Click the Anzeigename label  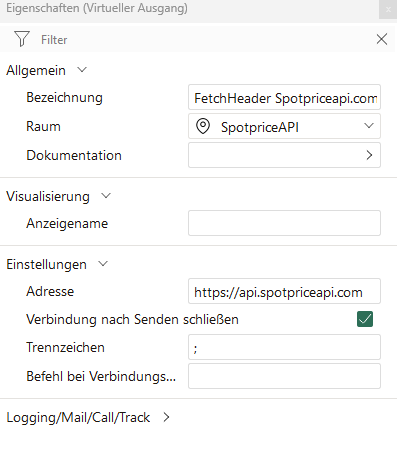[x=67, y=224]
